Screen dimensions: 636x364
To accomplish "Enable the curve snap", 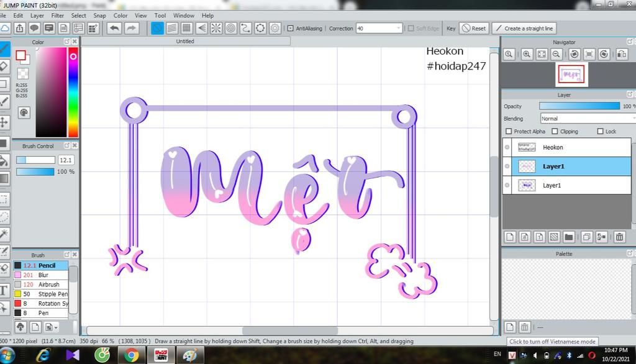I will coord(245,28).
